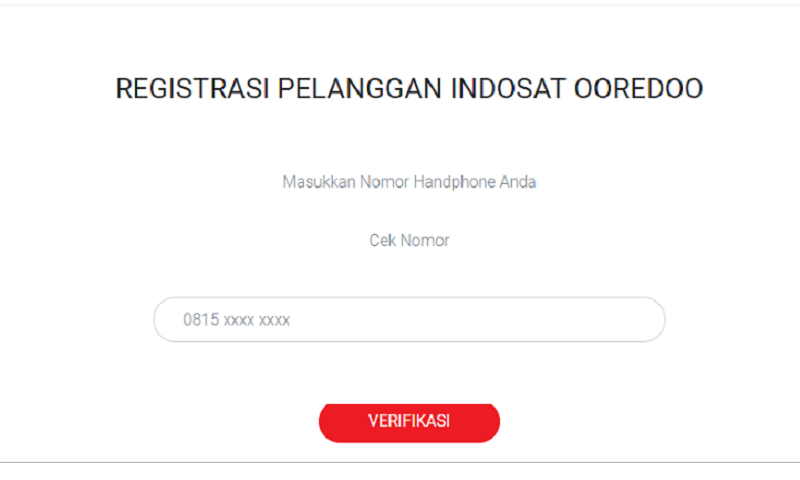The width and height of the screenshot is (800, 480).
Task: Submit the form with red VERIFIKASI button
Action: pos(409,422)
